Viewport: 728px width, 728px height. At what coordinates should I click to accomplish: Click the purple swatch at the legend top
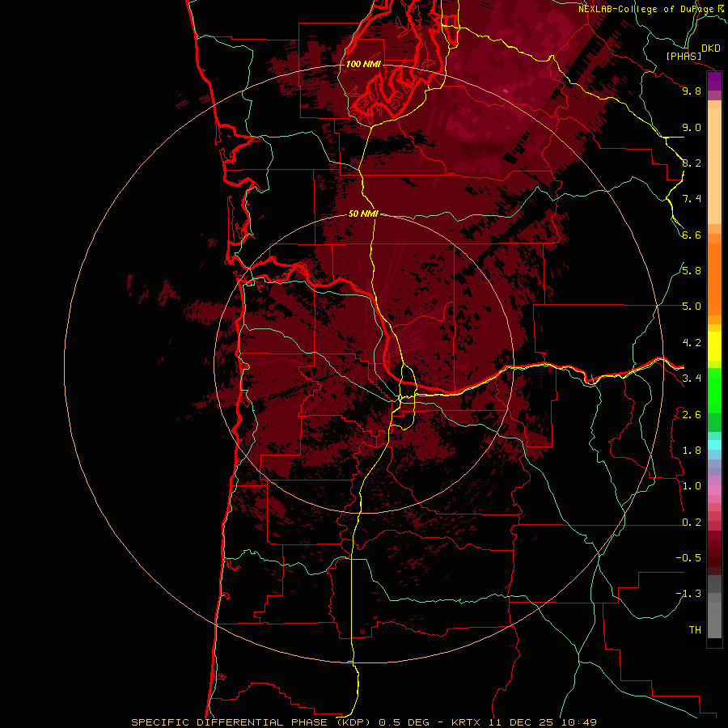[714, 82]
